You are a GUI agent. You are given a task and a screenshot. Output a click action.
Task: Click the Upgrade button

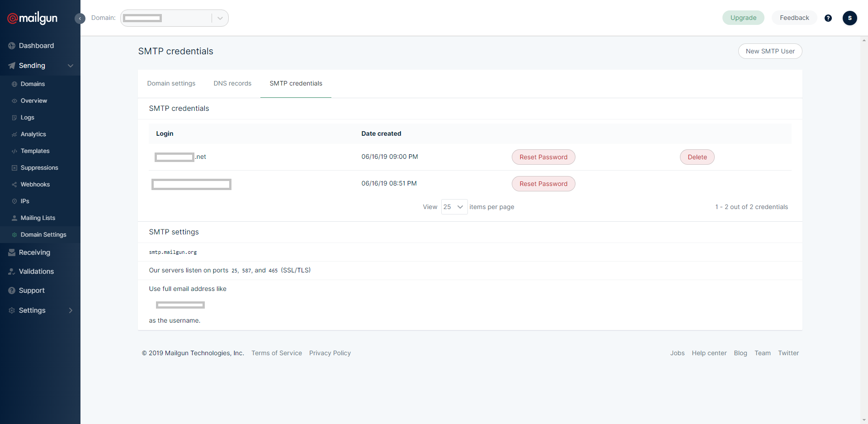pos(743,18)
